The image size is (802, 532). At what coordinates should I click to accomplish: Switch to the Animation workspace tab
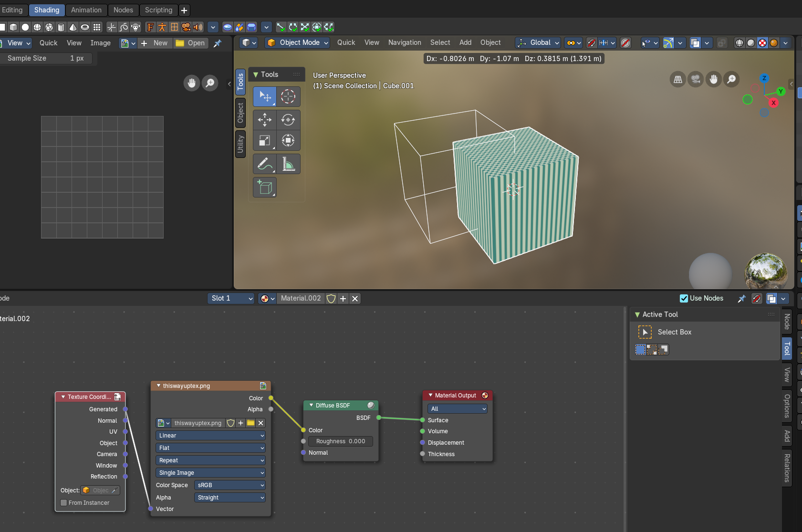[x=86, y=10]
